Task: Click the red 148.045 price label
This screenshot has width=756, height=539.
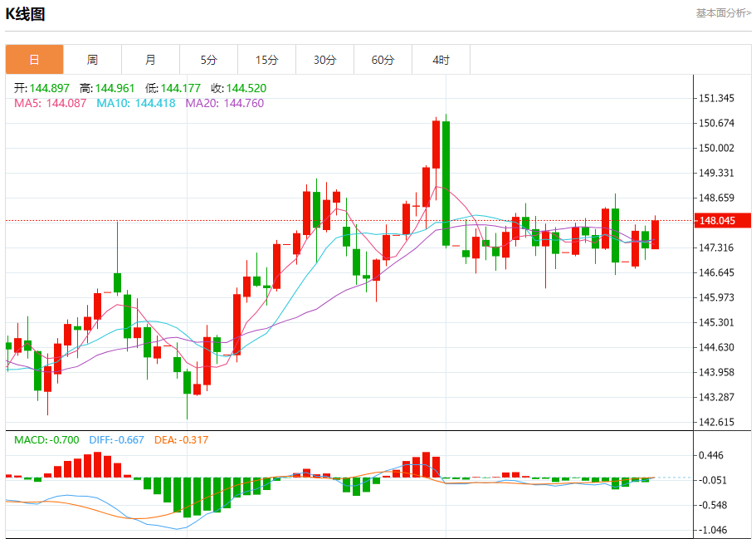Action: tap(722, 221)
